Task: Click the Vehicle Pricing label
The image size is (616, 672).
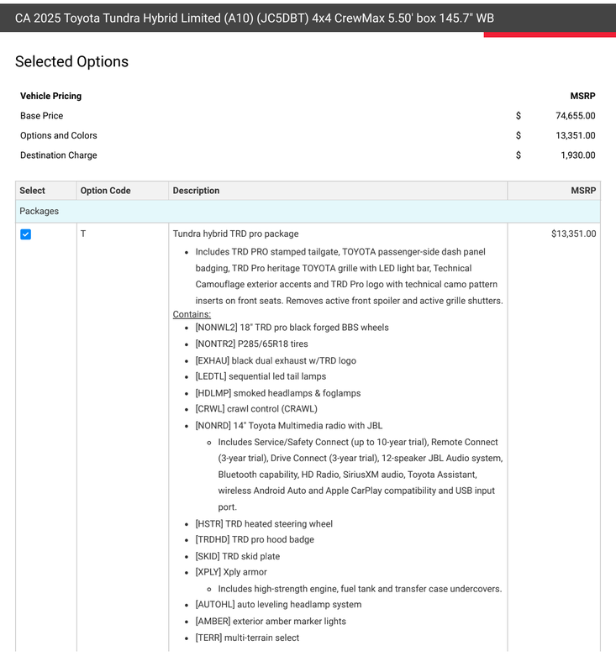Action: tap(50, 96)
